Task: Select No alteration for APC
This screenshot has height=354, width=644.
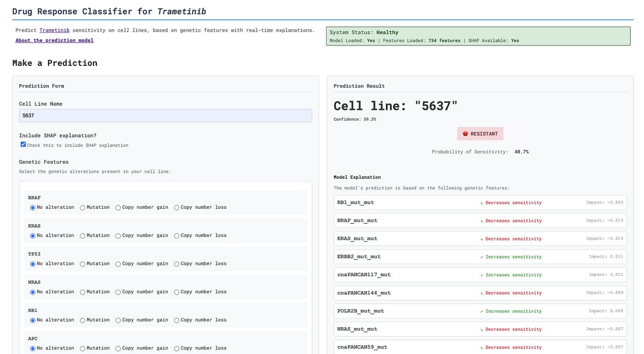Action: (33, 348)
